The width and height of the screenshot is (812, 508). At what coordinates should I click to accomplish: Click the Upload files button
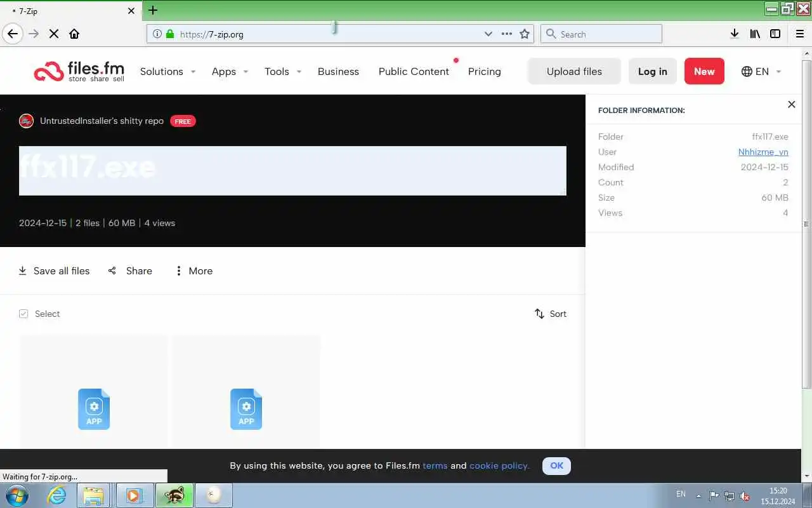coord(574,71)
